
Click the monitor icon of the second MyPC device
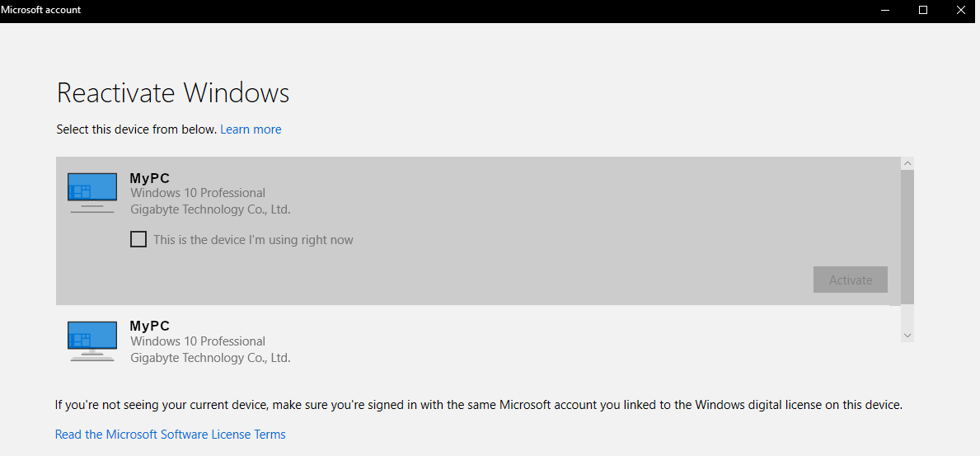coord(91,341)
